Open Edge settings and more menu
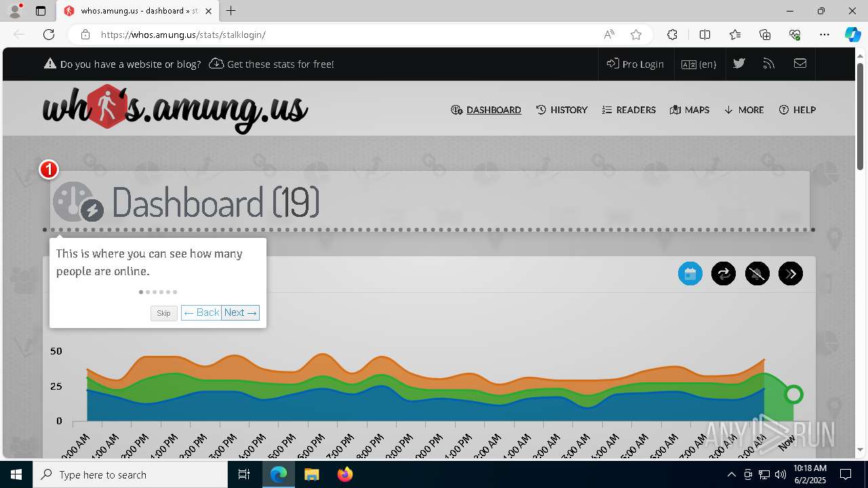The width and height of the screenshot is (868, 488). click(825, 35)
